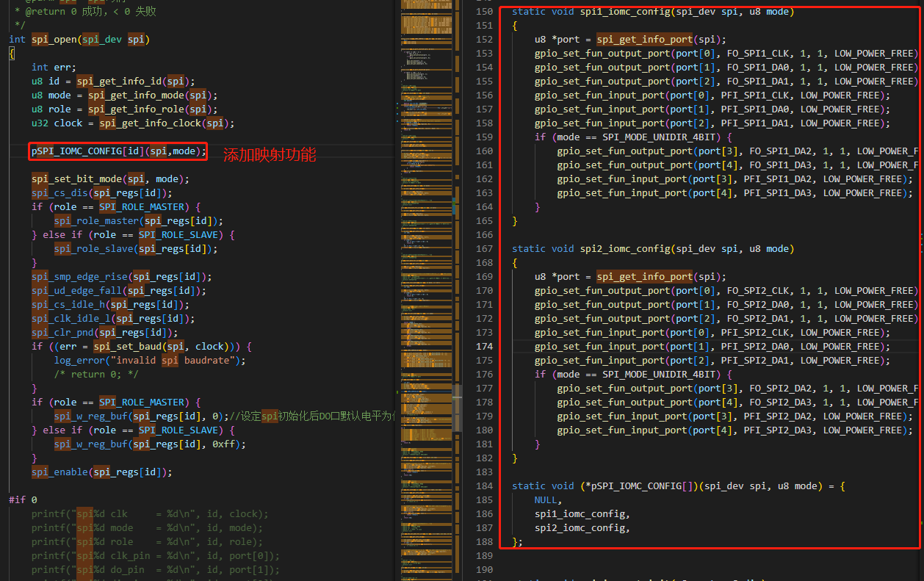Viewport: 924px width, 581px height.
Task: Click the spi1_iomc_config function signature
Action: coord(653,12)
